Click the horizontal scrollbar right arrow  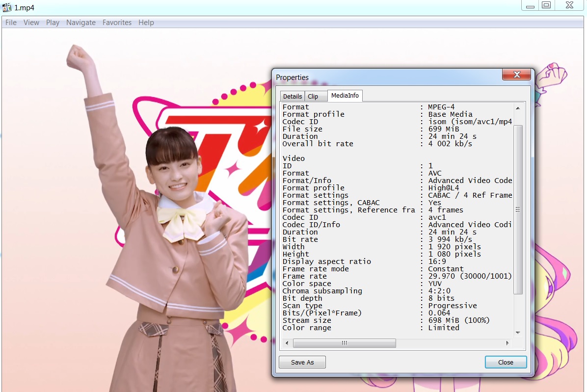click(x=507, y=343)
